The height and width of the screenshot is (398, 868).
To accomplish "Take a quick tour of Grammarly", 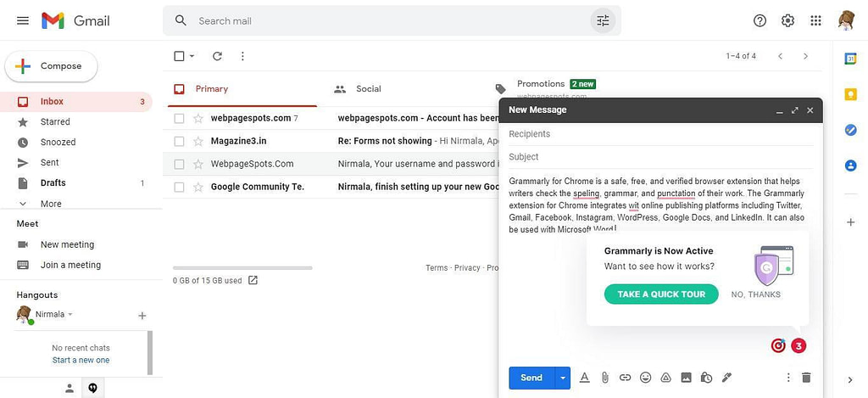I will coord(661,294).
